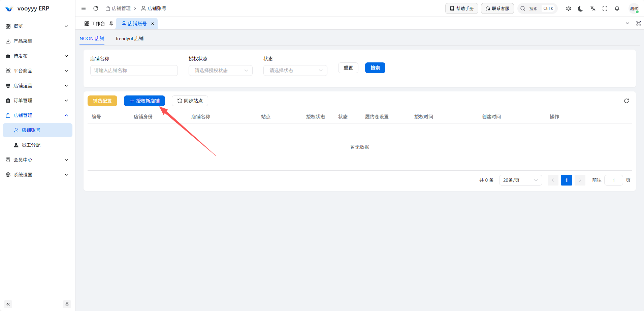Open the global search box with Ctrl K hint

(x=538, y=8)
